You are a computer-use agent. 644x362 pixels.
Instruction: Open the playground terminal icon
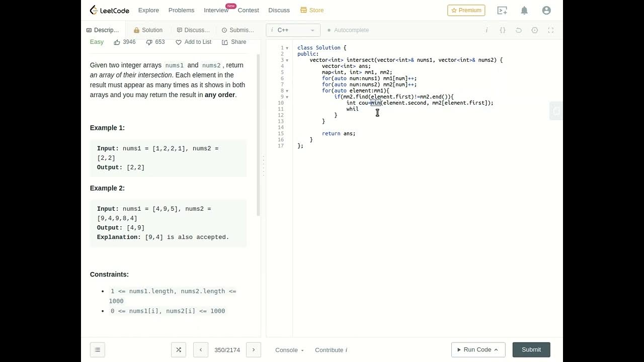pyautogui.click(x=502, y=10)
